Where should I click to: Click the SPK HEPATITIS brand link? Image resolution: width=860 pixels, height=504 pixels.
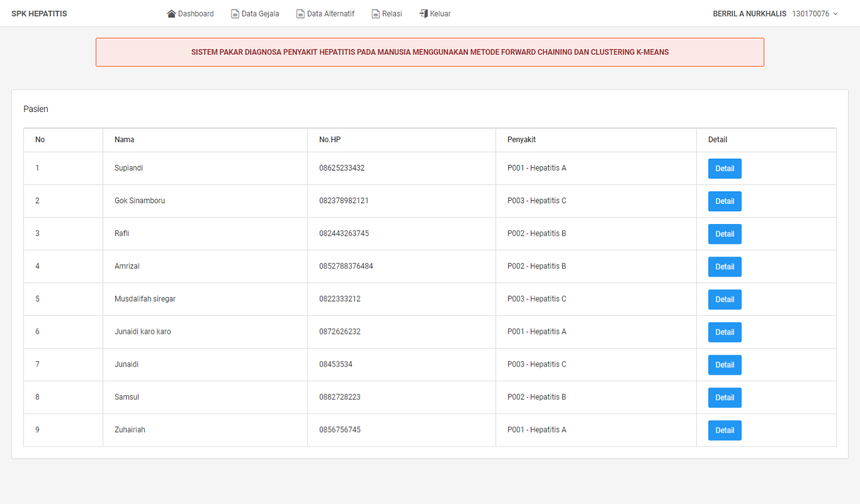coord(39,14)
